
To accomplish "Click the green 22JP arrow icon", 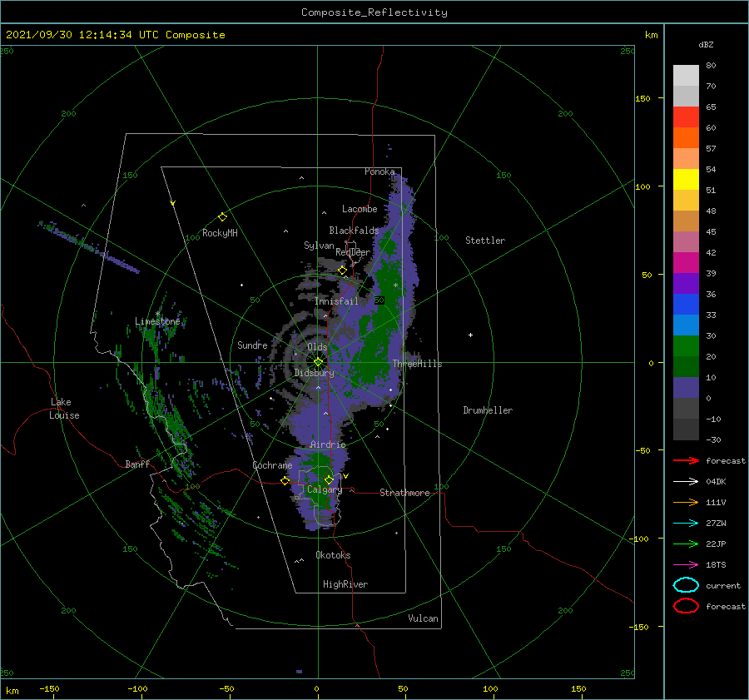I will 686,544.
